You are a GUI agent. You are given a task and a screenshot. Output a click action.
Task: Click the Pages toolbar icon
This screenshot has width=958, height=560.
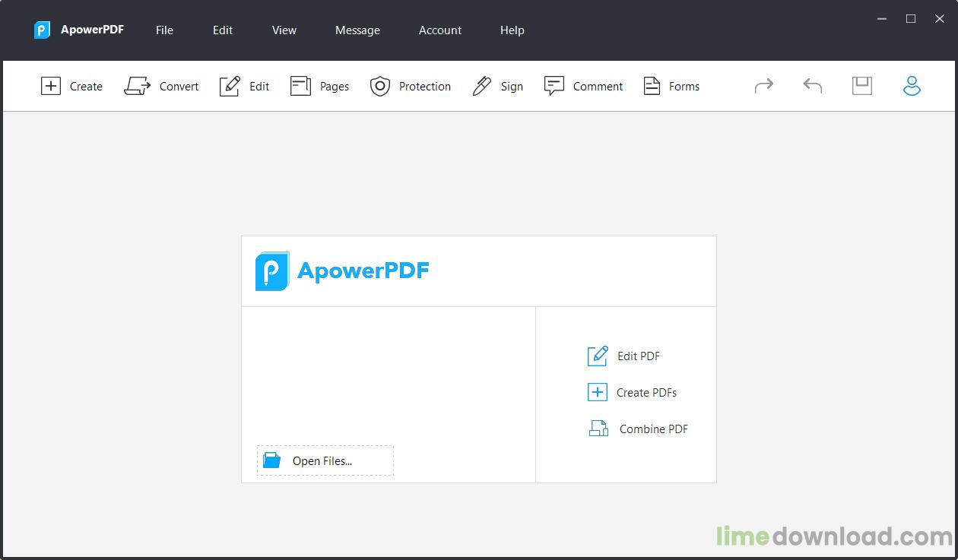pyautogui.click(x=300, y=86)
